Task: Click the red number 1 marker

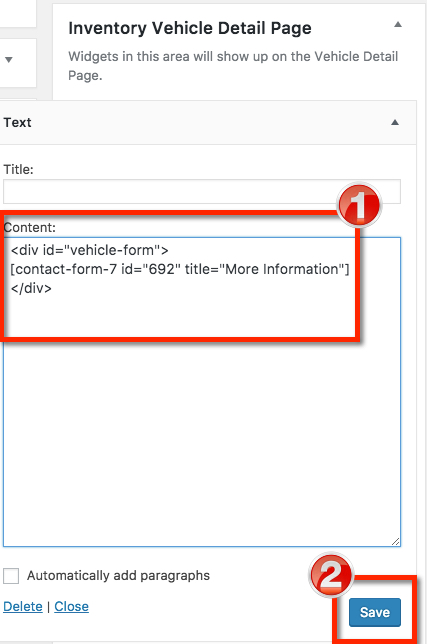Action: [359, 205]
